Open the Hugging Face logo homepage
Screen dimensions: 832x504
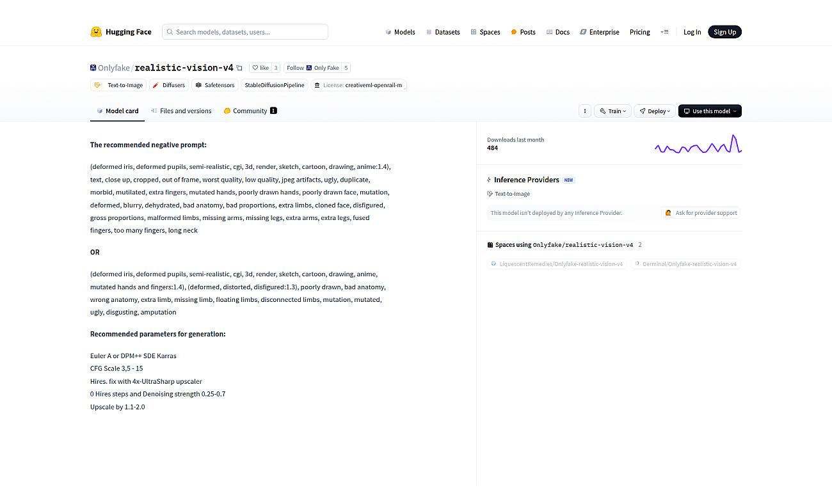pos(121,32)
